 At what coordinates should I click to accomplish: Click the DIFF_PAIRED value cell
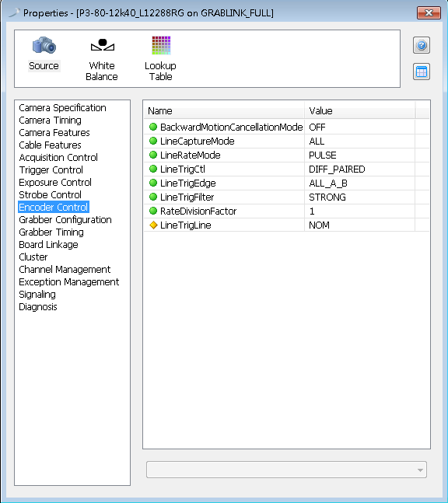coord(360,169)
